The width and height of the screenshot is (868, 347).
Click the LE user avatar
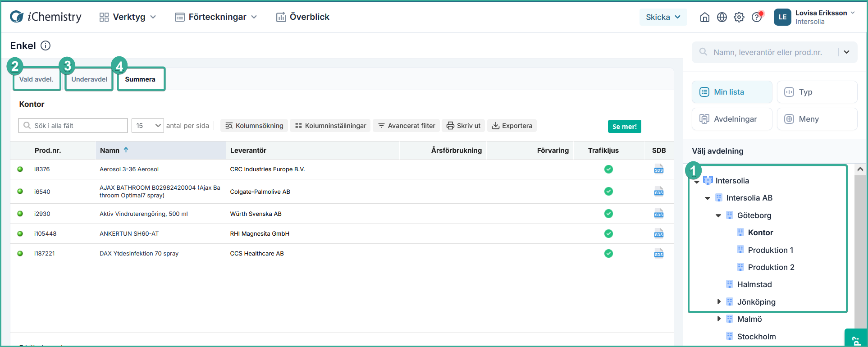click(782, 17)
